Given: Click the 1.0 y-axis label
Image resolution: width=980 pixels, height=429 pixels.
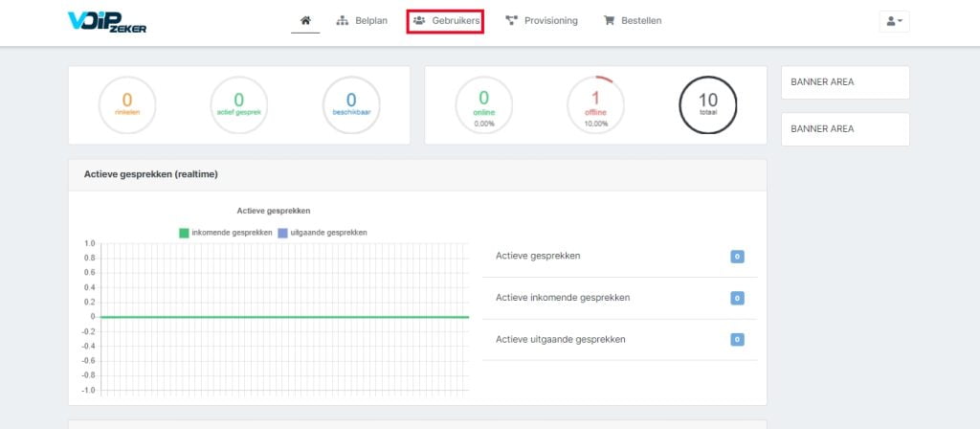Looking at the screenshot, I should click(89, 243).
